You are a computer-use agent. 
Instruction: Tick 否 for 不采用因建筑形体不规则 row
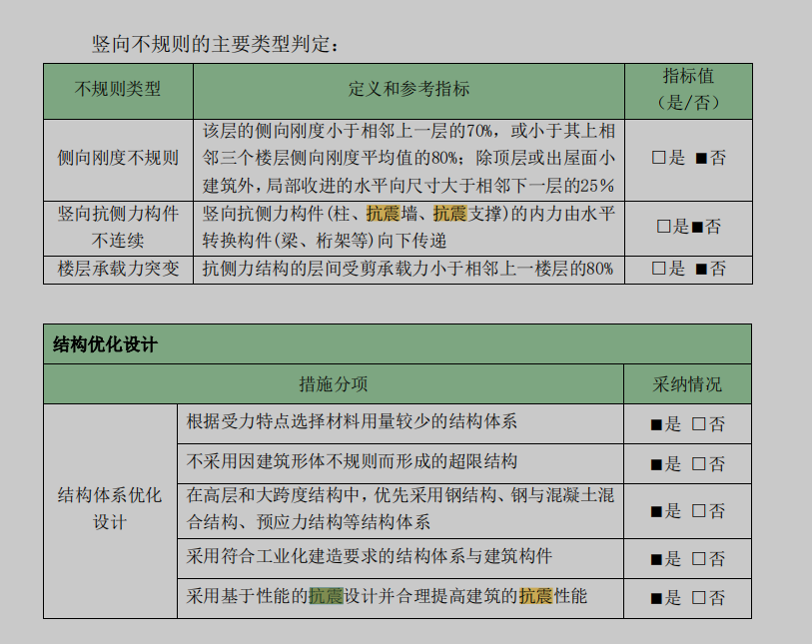pos(699,464)
